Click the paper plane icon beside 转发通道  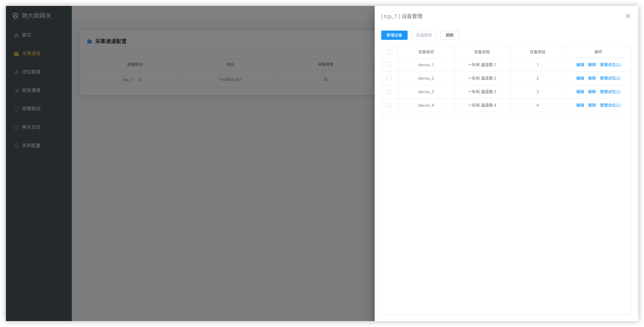16,90
